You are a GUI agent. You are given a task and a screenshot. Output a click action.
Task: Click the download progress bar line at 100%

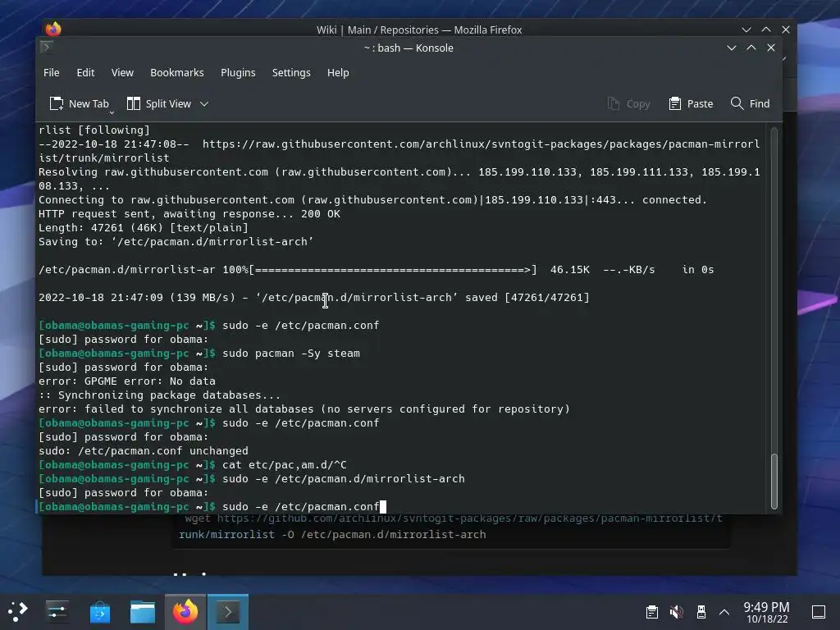click(x=376, y=270)
